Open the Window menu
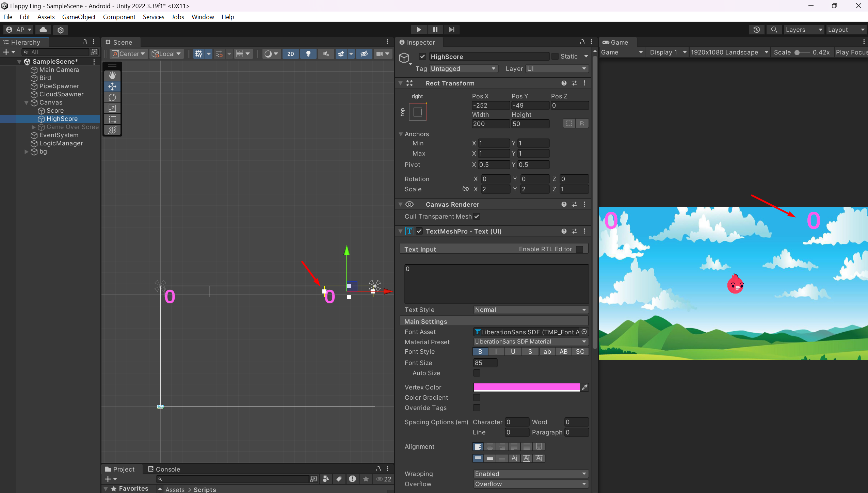The image size is (868, 493). pos(203,17)
